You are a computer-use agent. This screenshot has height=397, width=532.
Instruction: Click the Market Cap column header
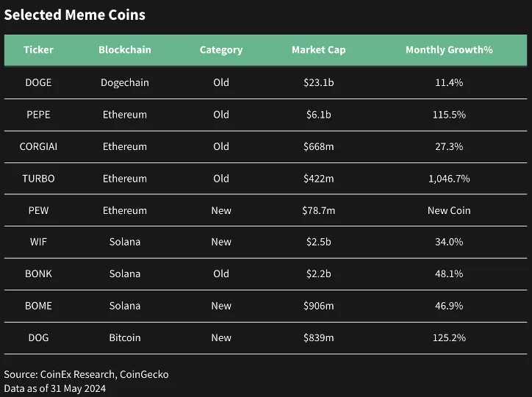[x=318, y=50]
